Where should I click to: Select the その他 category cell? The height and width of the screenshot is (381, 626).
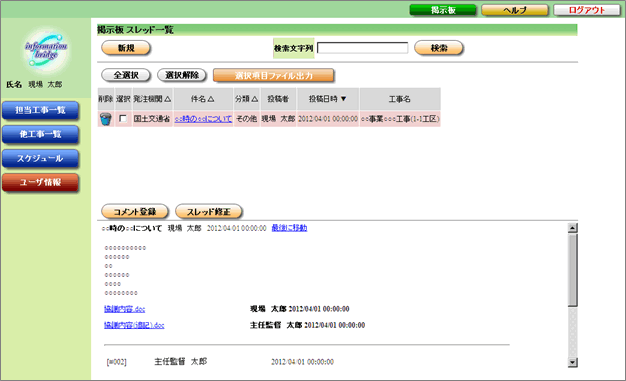tap(246, 119)
